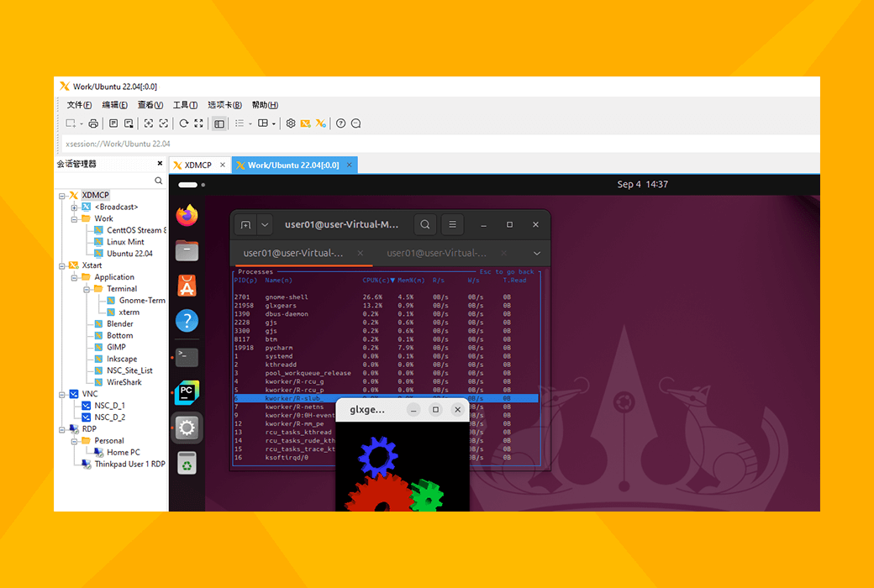874x588 pixels.
Task: Select the WireShark entry in session tree
Action: [124, 382]
